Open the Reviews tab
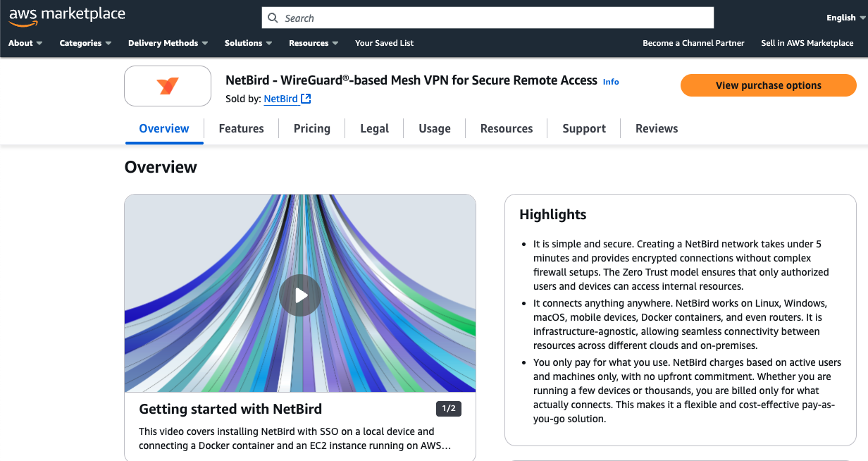Viewport: 868px width, 461px height. pyautogui.click(x=656, y=128)
